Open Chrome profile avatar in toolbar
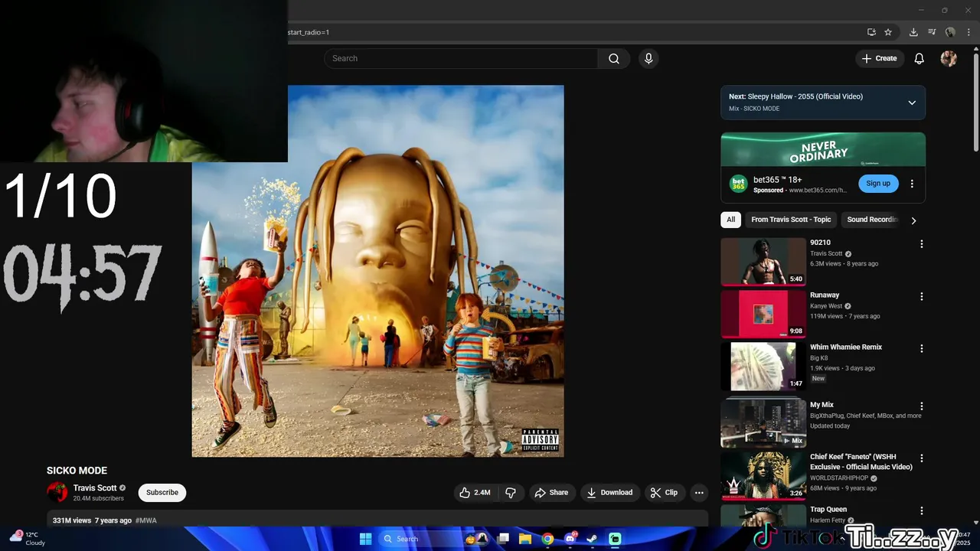Viewport: 980px width, 551px height. 950,32
